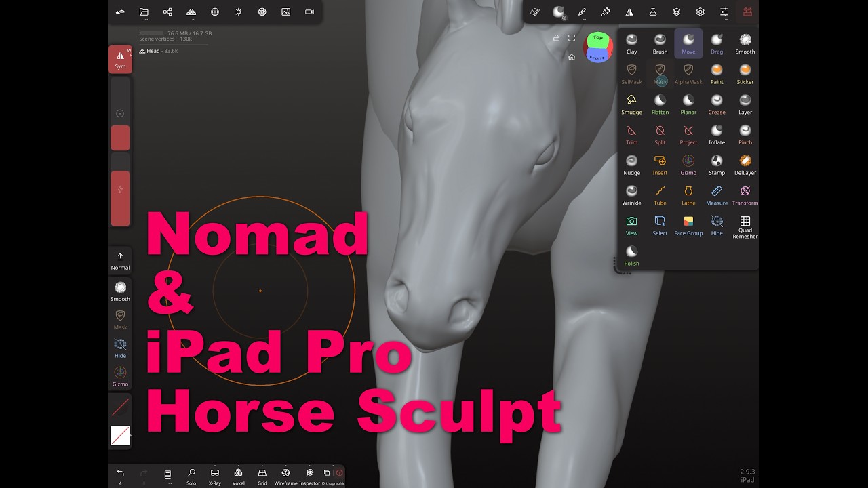868x488 pixels.
Task: Select the Quad Remesher tool
Action: click(745, 227)
